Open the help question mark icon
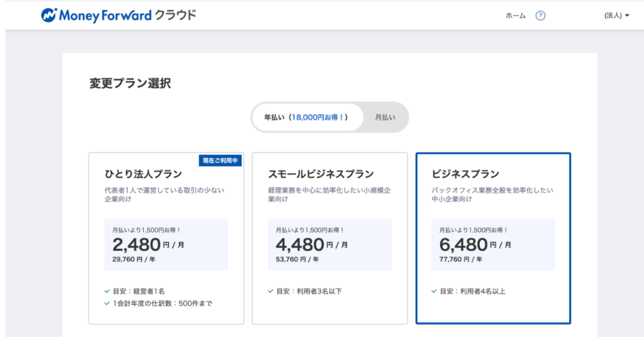Image resolution: width=644 pixels, height=337 pixels. click(x=540, y=16)
